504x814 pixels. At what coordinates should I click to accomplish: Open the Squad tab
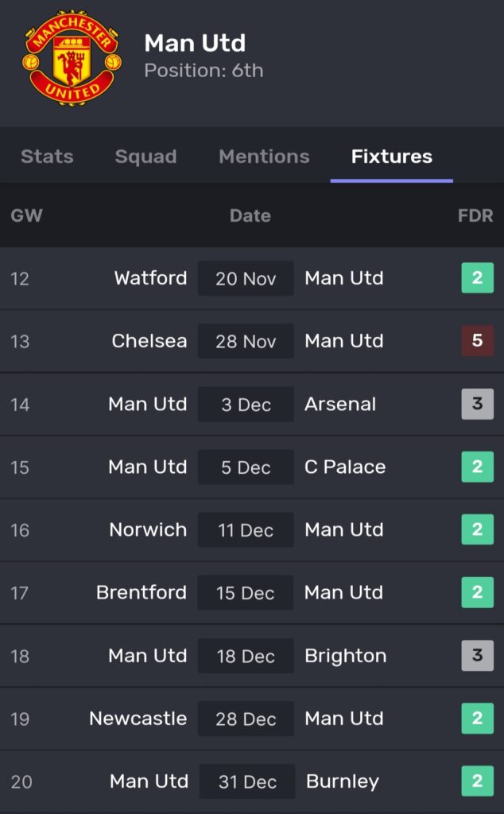coord(145,157)
